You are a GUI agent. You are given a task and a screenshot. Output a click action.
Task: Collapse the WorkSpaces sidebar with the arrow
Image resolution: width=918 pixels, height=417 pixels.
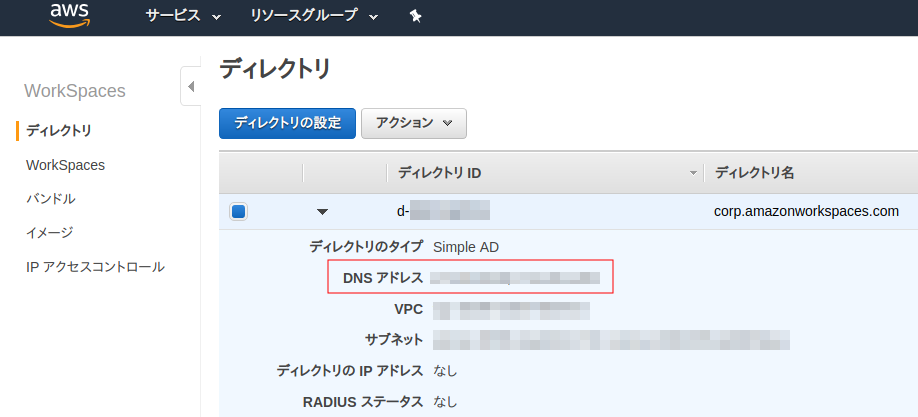pyautogui.click(x=191, y=87)
